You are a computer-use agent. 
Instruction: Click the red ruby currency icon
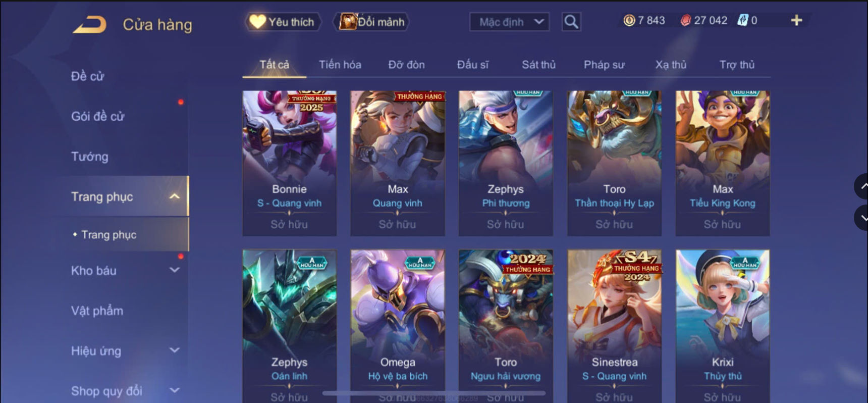tap(685, 20)
